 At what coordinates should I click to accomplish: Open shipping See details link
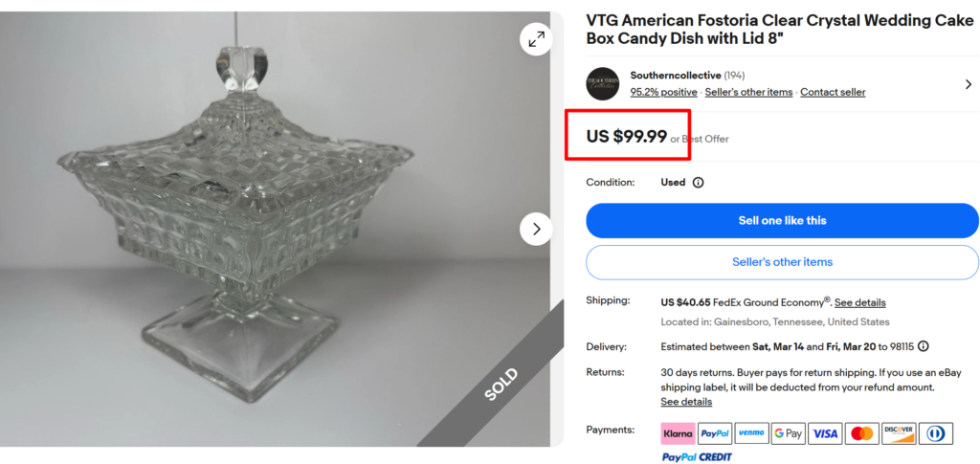tap(859, 302)
